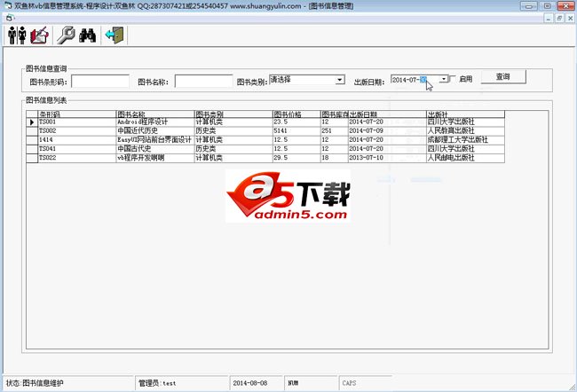Screen dimensions: 577x392
Task: Click barcode cell TS001
Action: pos(77,122)
